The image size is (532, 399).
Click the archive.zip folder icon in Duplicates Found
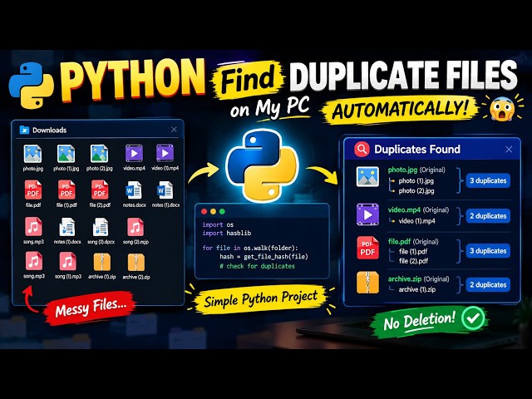click(367, 282)
